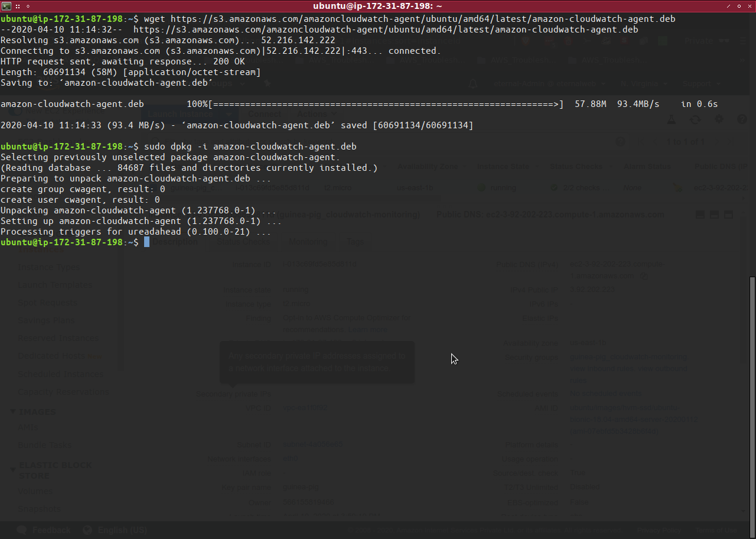Click the terminal cursor at the last prompt

[146, 242]
